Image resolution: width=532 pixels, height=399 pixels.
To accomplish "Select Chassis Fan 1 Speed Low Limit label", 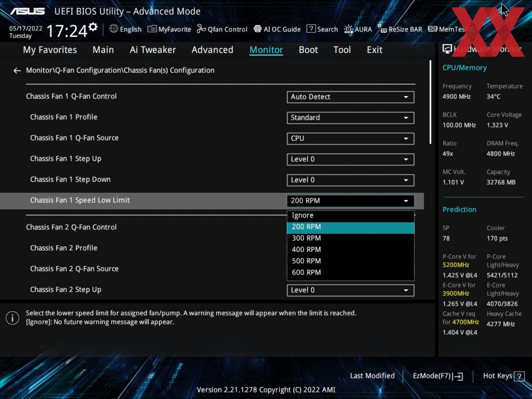I will (x=80, y=200).
